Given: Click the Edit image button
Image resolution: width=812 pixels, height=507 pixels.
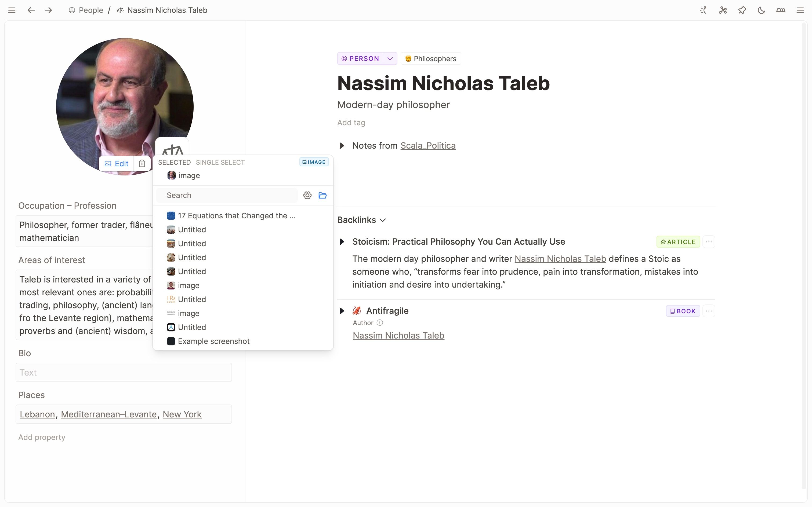Looking at the screenshot, I should 117,163.
